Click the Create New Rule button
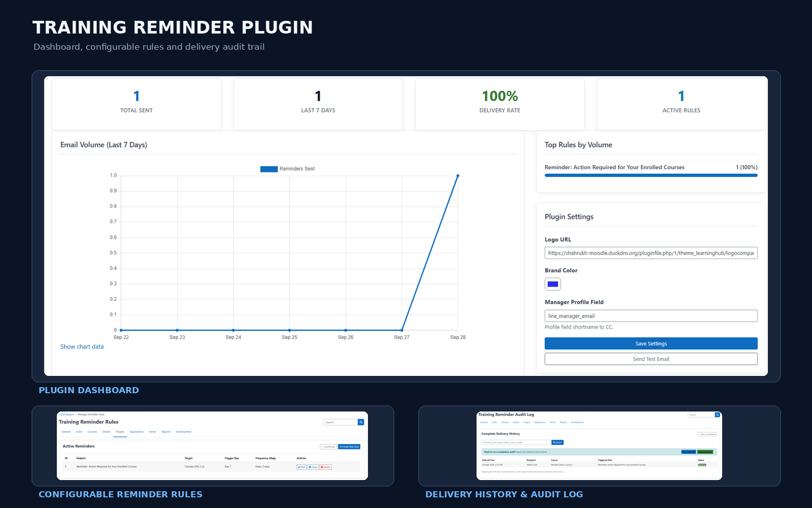This screenshot has width=812, height=508. click(349, 447)
